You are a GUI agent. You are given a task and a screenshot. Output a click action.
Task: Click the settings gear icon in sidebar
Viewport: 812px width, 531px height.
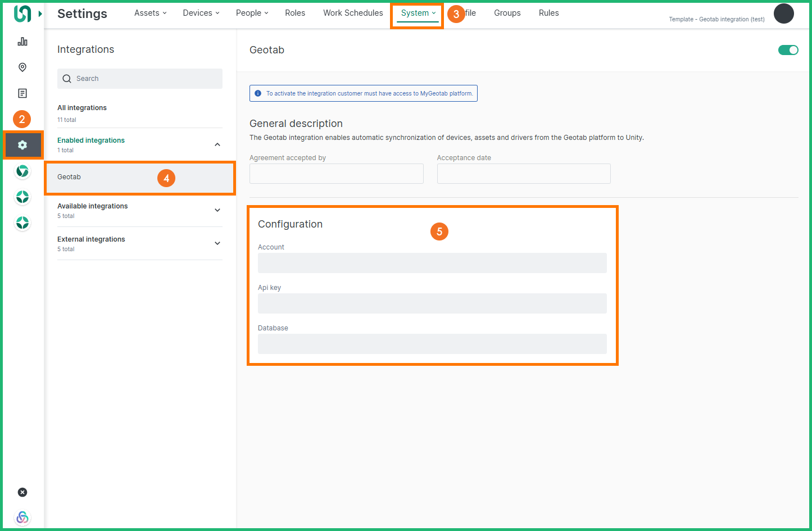click(22, 145)
